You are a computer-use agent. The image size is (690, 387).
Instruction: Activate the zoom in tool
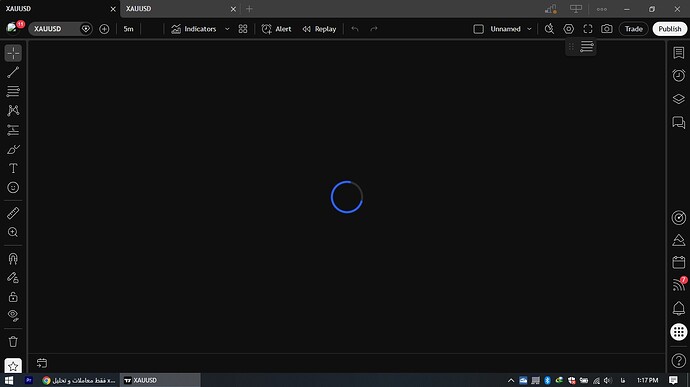point(13,232)
